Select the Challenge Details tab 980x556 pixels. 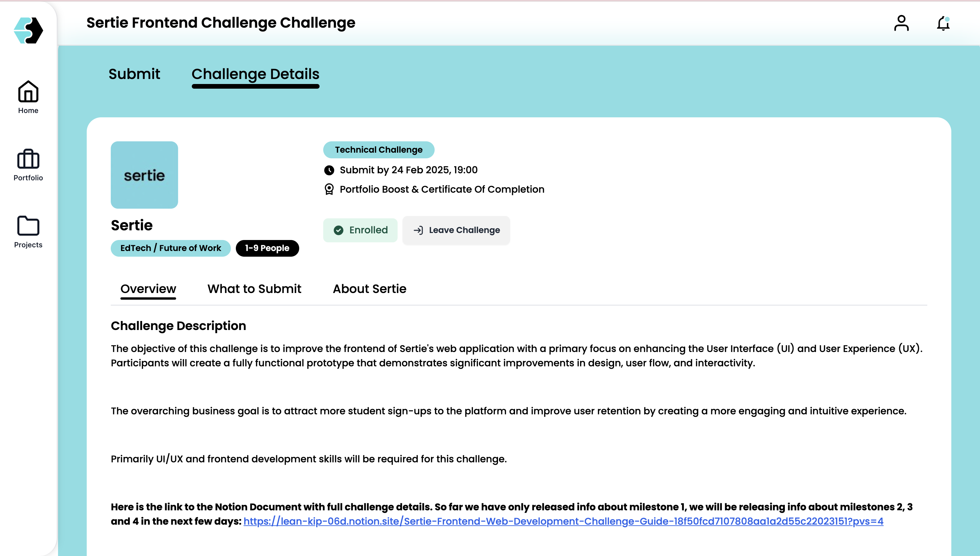click(x=255, y=74)
